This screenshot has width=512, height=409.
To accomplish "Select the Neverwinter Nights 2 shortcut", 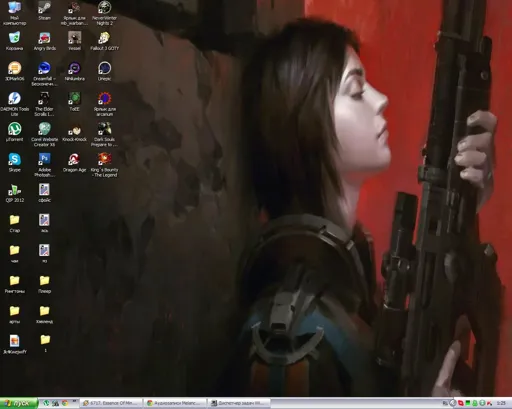I will pyautogui.click(x=104, y=13).
